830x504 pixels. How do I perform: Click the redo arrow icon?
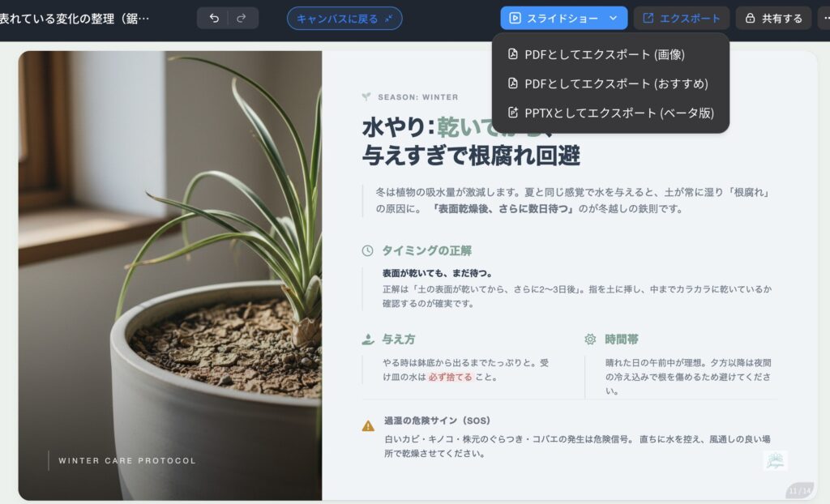click(x=242, y=19)
